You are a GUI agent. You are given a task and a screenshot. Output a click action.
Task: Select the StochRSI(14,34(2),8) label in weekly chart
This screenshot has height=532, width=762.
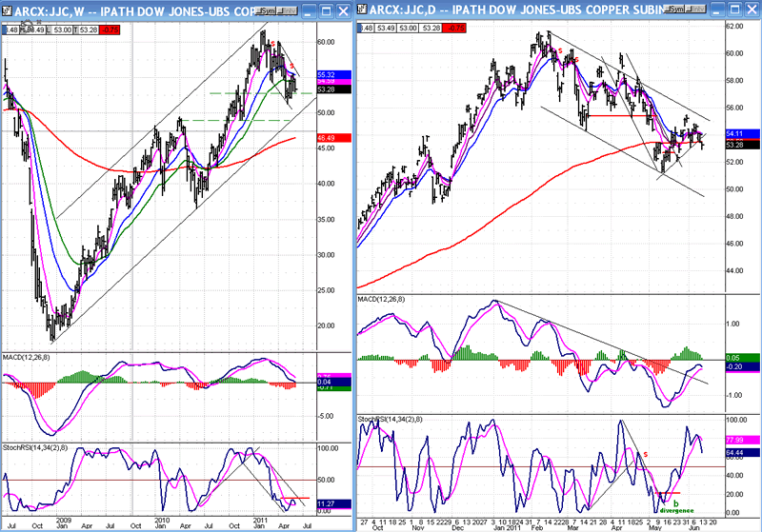point(34,447)
